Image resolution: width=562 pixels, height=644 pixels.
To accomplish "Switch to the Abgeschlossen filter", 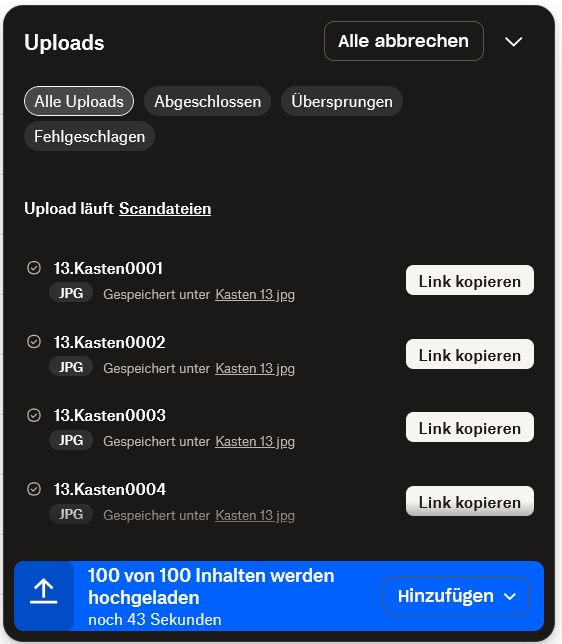I will point(207,101).
